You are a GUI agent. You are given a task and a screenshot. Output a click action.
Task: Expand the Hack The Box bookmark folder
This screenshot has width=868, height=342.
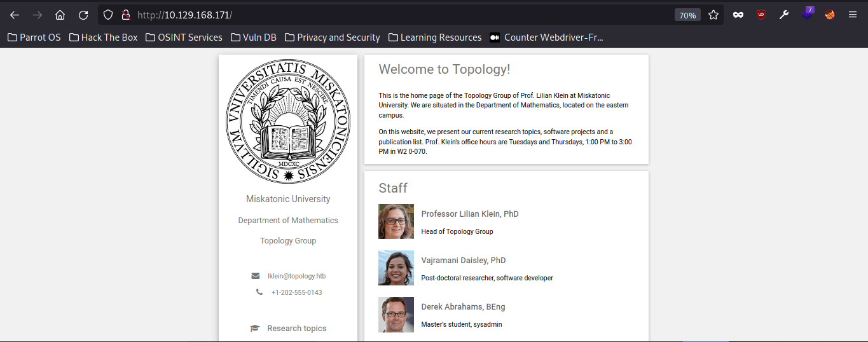(103, 38)
